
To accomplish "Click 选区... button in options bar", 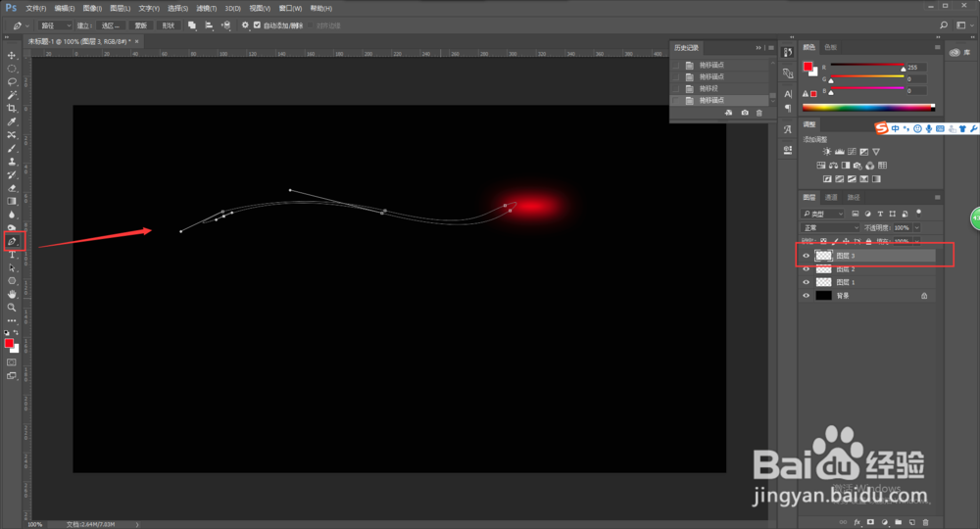I will coord(111,25).
